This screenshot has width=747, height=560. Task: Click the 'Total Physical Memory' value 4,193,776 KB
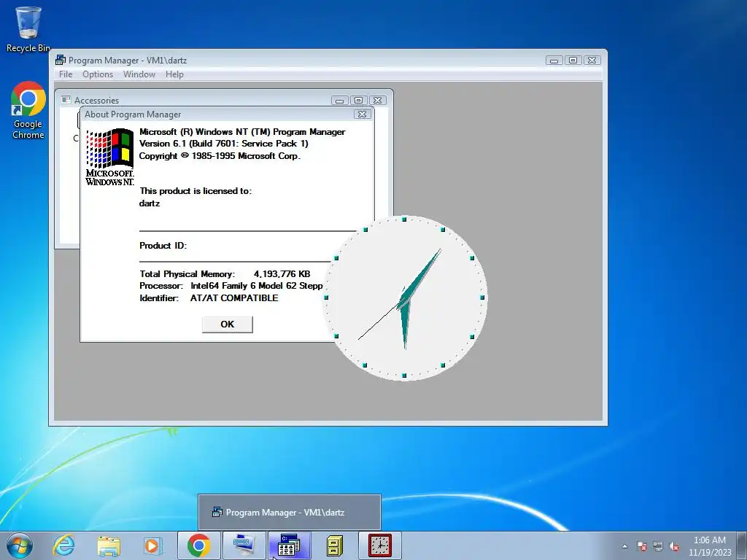[x=282, y=274]
